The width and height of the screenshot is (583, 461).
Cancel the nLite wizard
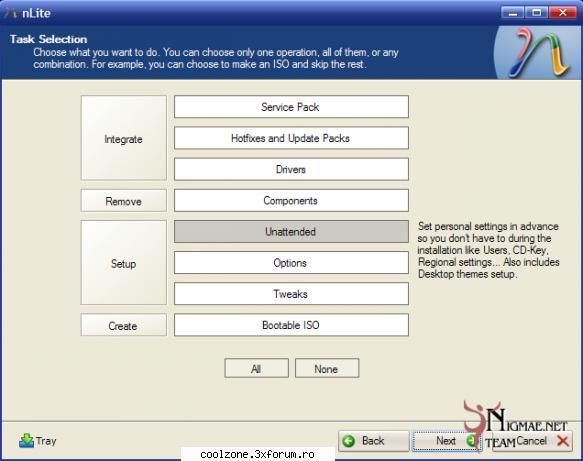pos(532,441)
